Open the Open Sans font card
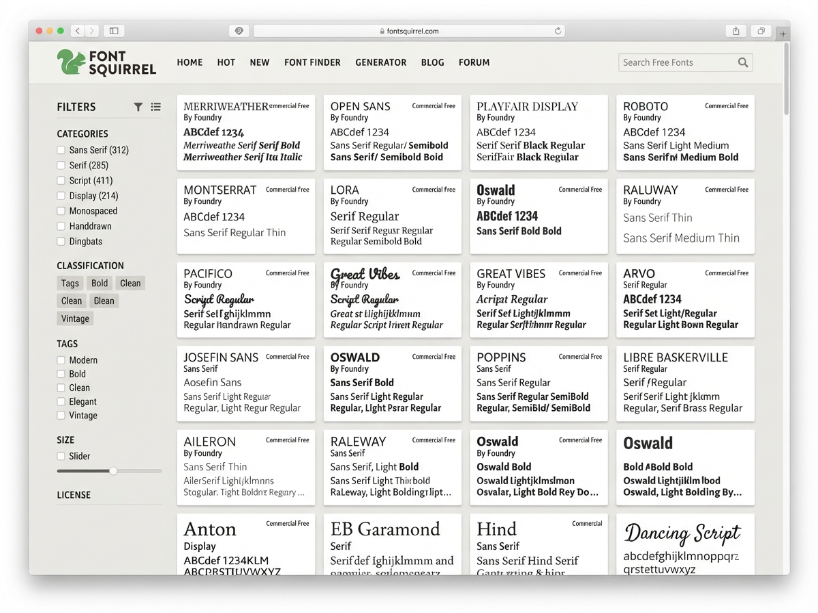 coord(392,133)
